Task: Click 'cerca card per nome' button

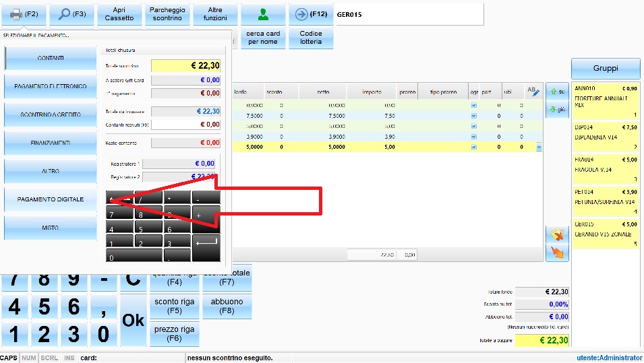Action: pyautogui.click(x=263, y=38)
